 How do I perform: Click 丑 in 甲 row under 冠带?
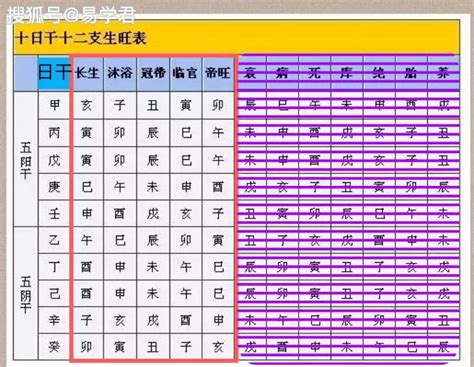coord(153,105)
